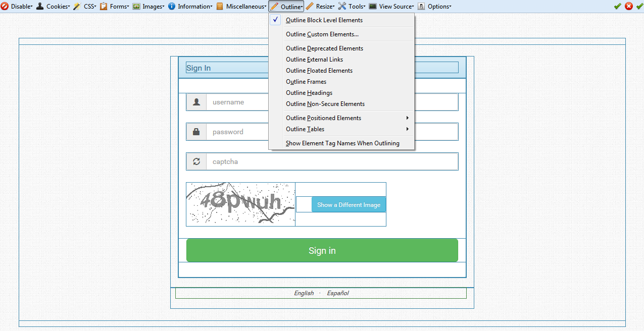Switch language to Español
Screen dimensions: 644x331
[337, 293]
